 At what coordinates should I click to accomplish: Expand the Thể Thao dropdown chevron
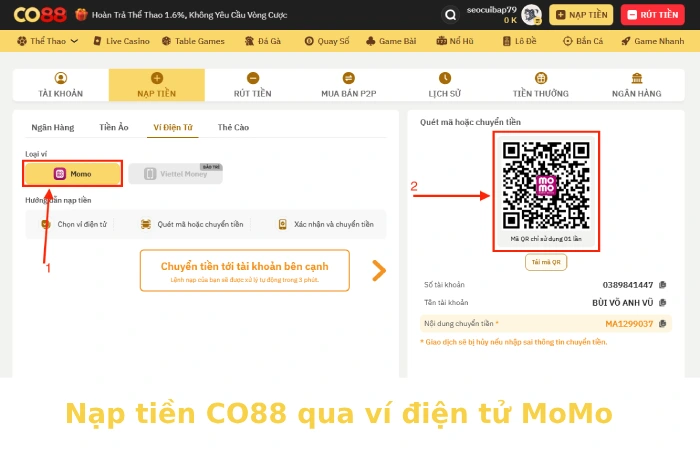(x=75, y=41)
